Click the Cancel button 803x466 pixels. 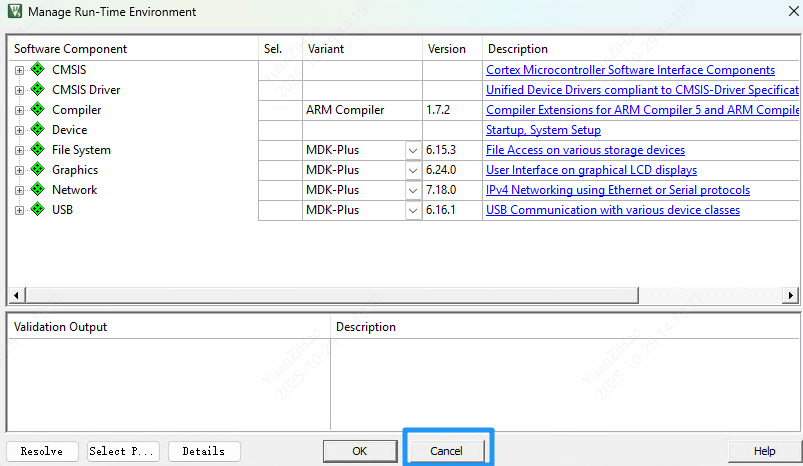[446, 451]
